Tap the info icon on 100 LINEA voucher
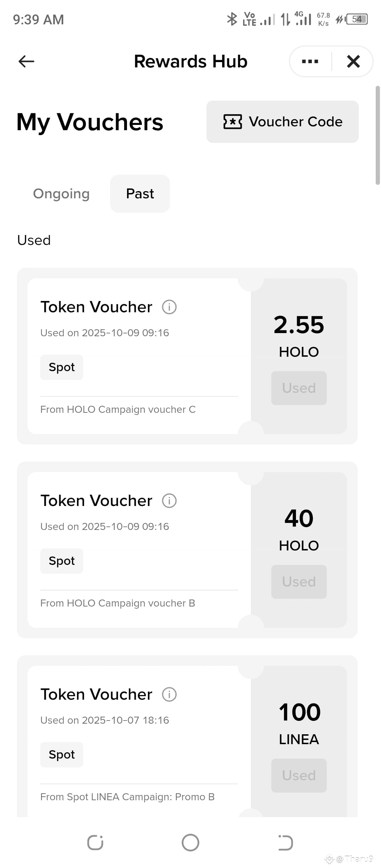Screen dimensions: 381x868 click(169, 694)
